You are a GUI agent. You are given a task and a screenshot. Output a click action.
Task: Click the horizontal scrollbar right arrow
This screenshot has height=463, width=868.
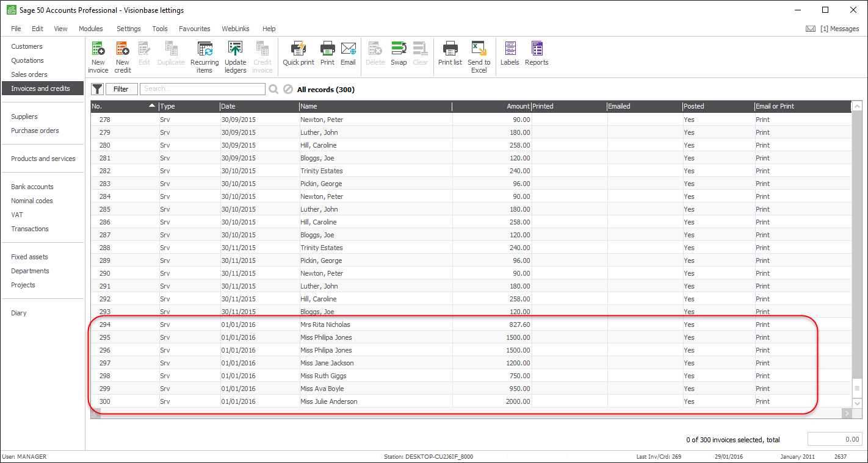tap(847, 414)
